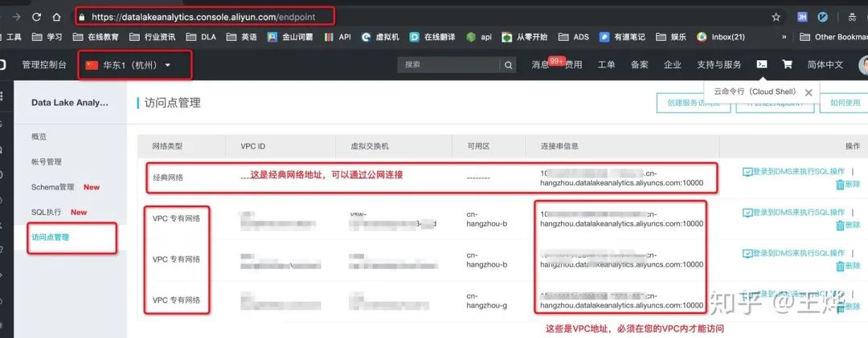Open the Inbox(21) bookmark
This screenshot has height=338, width=868.
721,37
